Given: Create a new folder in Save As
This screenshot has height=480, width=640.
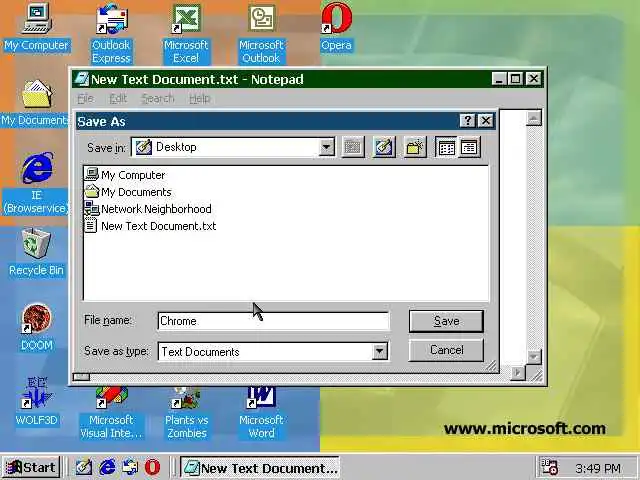Looking at the screenshot, I should (415, 147).
